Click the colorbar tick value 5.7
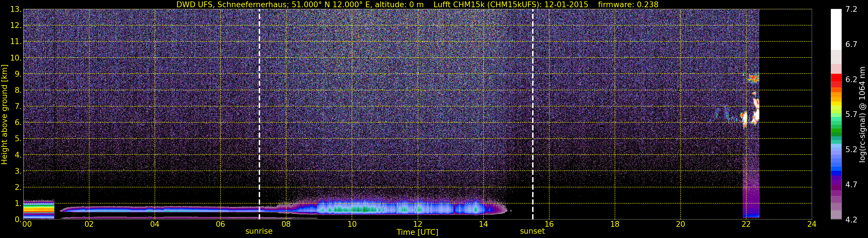Screen dimensions: 868x238 851,115
